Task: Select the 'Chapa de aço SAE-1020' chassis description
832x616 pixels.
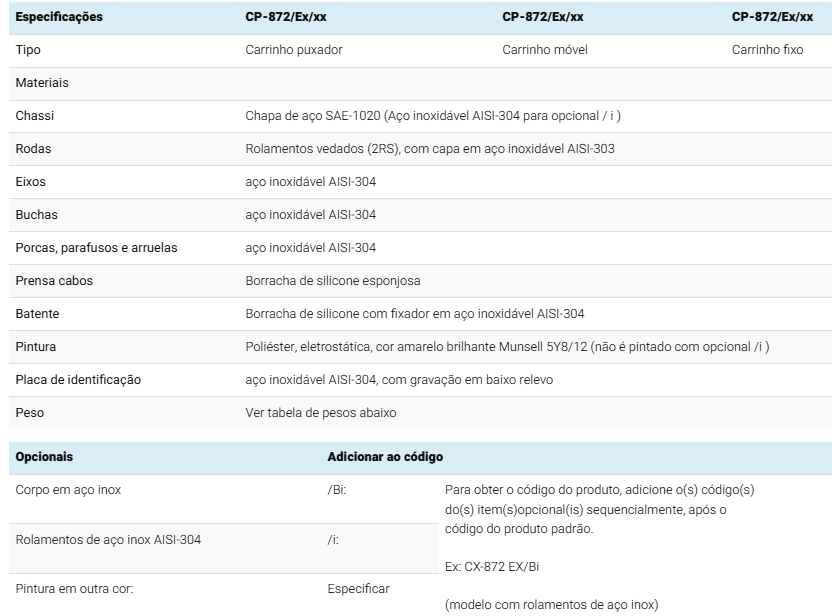Action: pyautogui.click(x=433, y=116)
